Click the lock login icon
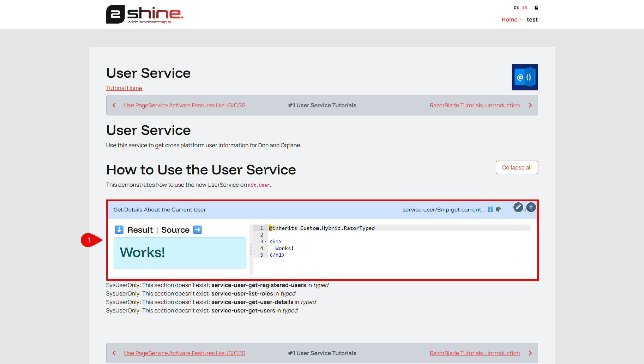This screenshot has height=364, width=644. [536, 7]
